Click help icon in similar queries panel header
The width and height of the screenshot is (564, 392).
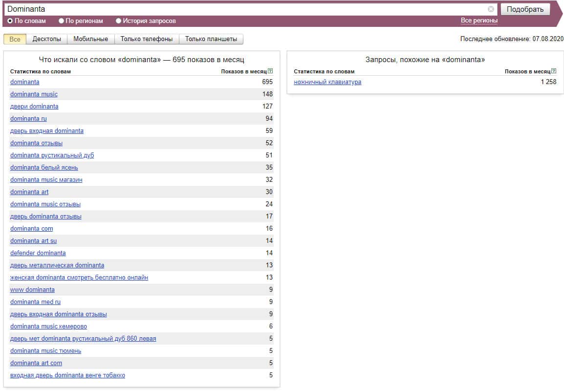[x=554, y=71]
